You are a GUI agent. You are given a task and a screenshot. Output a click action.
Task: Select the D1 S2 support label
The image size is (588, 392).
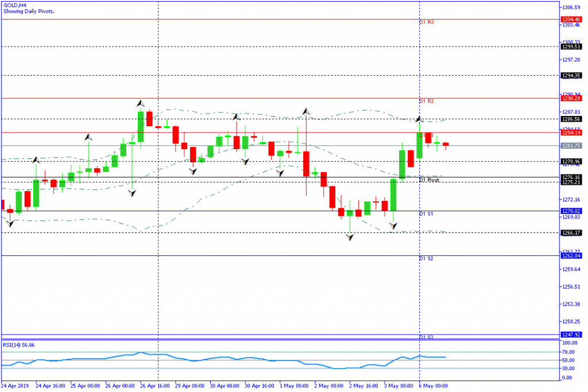(x=426, y=258)
